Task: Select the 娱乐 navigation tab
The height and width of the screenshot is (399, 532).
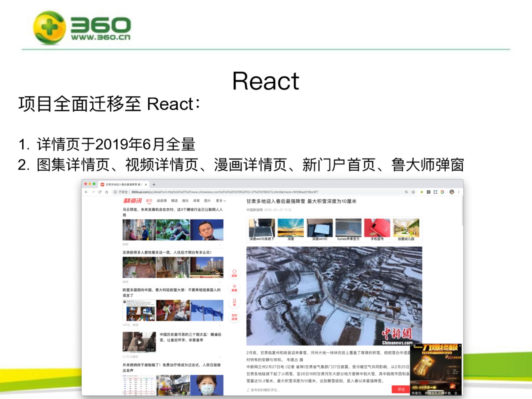Action: pos(185,201)
